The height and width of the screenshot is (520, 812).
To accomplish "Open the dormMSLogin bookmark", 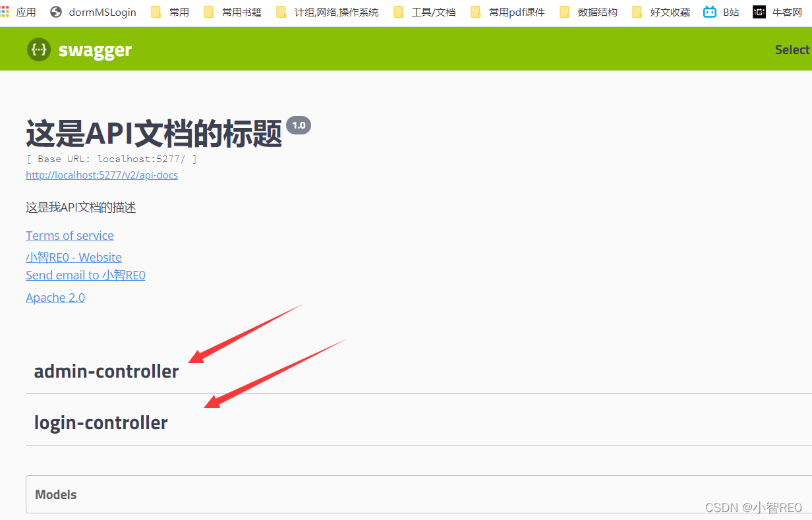I will (x=102, y=12).
